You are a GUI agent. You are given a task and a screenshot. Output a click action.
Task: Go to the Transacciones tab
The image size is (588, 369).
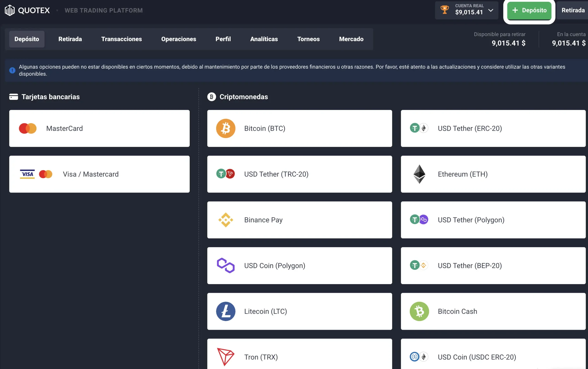(122, 39)
